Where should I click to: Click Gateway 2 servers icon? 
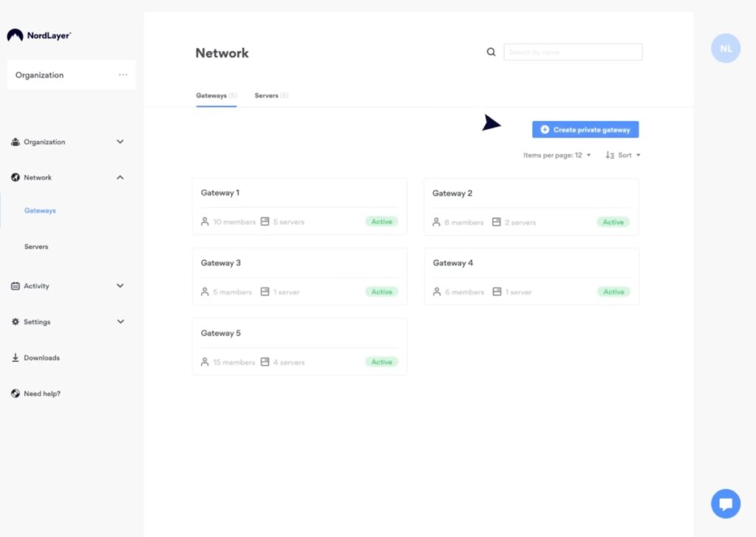point(497,222)
